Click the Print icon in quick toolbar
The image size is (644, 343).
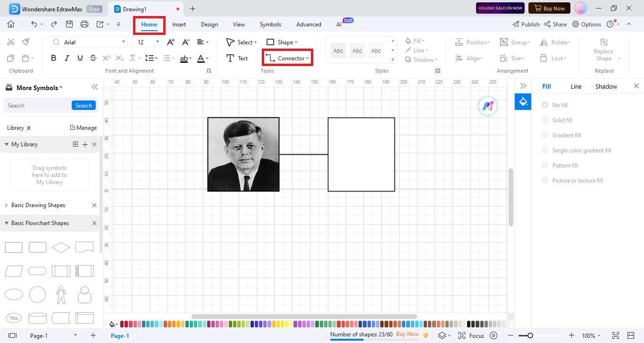84,24
